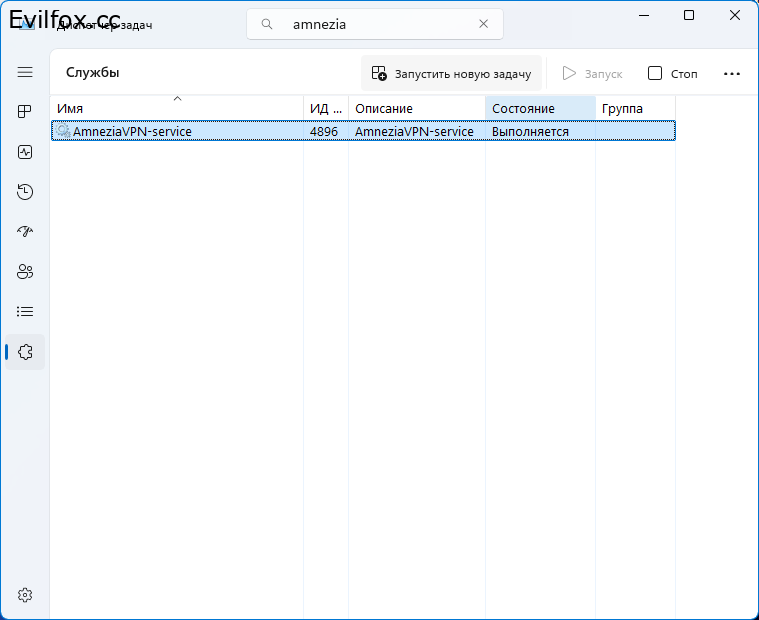
Task: Open Task Manager settings gear
Action: [25, 595]
